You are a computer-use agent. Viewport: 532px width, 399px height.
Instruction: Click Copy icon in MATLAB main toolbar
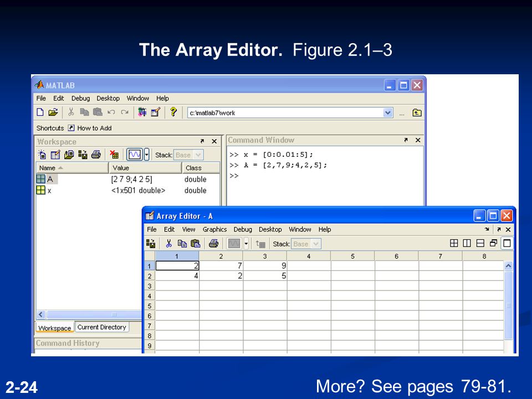[84, 112]
